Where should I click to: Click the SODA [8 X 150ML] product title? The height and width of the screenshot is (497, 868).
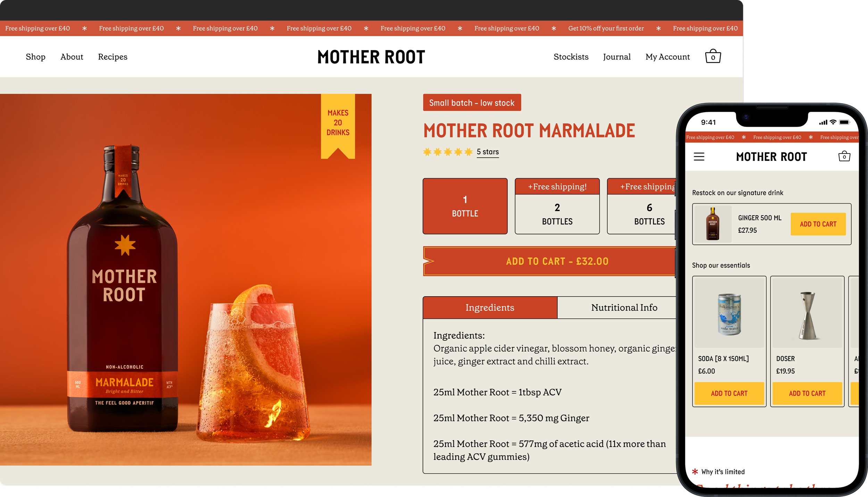click(723, 358)
